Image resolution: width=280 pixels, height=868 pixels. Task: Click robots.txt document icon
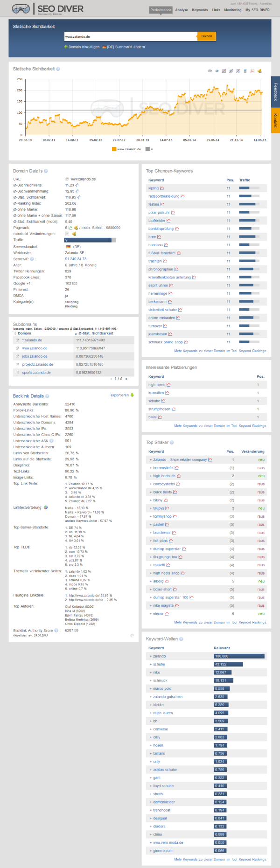point(67,234)
